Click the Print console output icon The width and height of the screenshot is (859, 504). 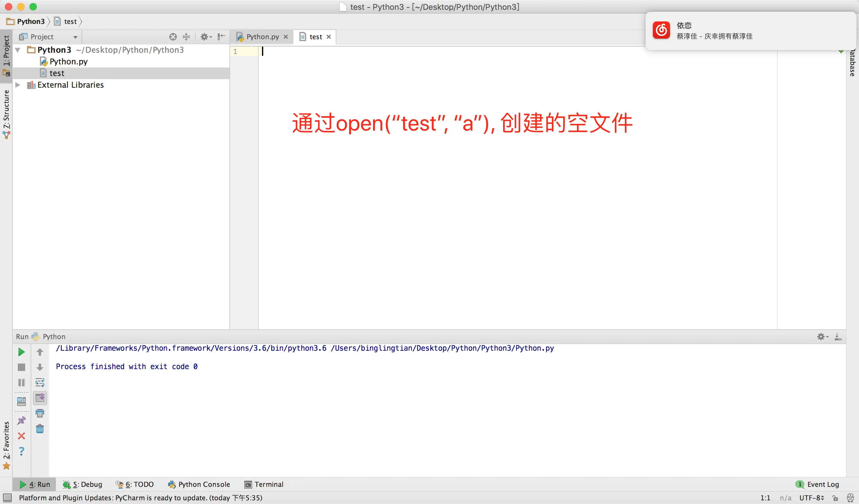(x=40, y=413)
